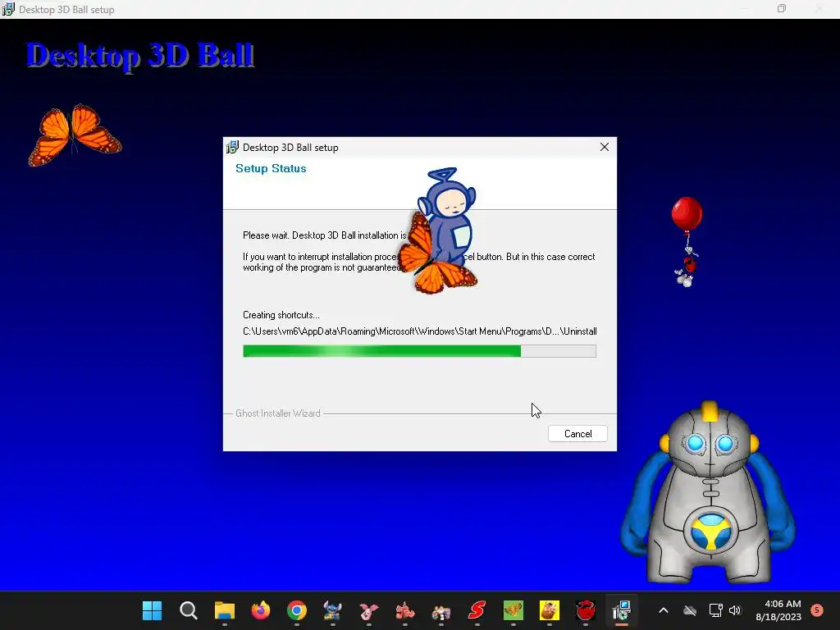Click the Cancel button in setup dialog

pyautogui.click(x=577, y=433)
